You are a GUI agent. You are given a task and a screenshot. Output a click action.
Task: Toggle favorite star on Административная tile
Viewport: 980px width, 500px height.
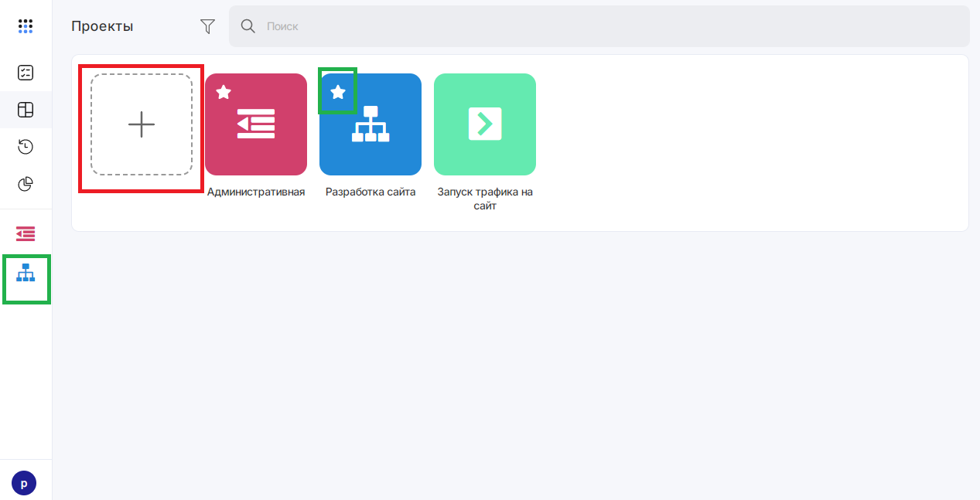point(224,92)
